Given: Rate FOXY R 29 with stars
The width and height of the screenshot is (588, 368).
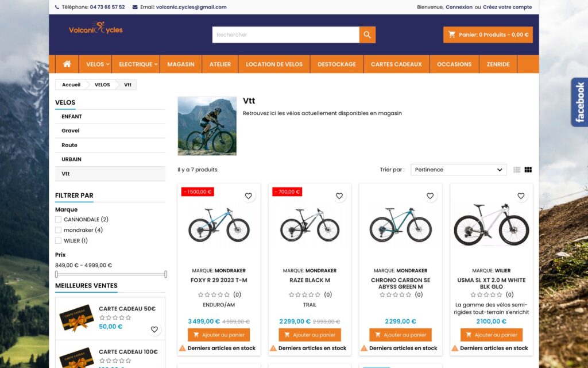Looking at the screenshot, I should pyautogui.click(x=214, y=295).
